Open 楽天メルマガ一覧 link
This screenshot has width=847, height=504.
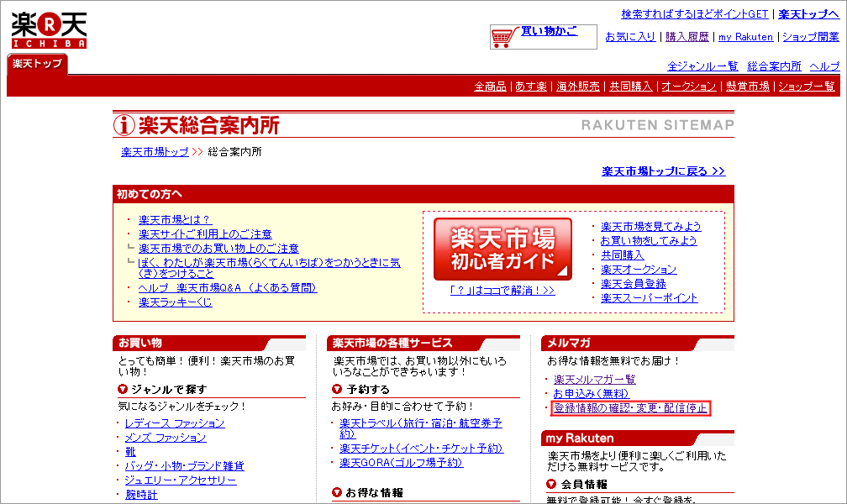tap(594, 380)
